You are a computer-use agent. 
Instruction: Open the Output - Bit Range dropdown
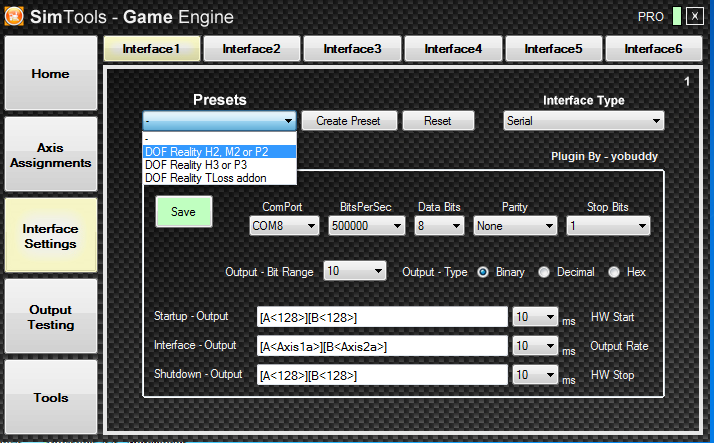tap(355, 271)
